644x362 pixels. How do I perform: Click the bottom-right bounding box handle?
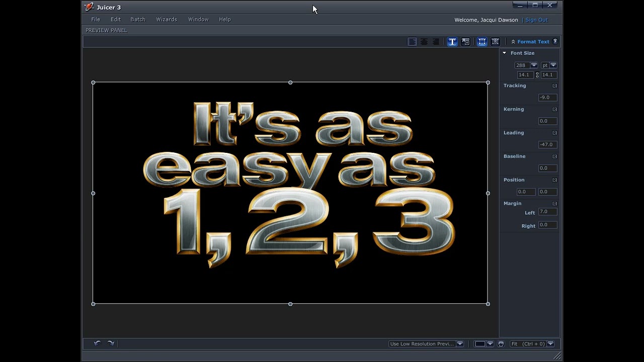click(488, 304)
